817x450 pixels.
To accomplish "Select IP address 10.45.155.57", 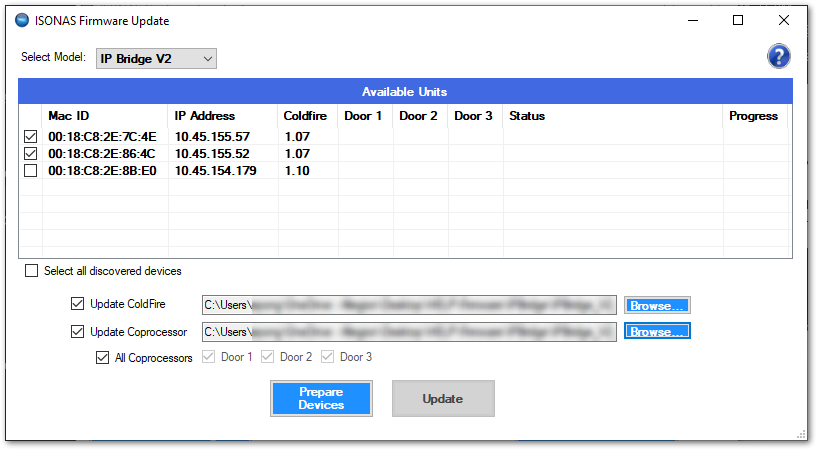I will click(x=212, y=136).
